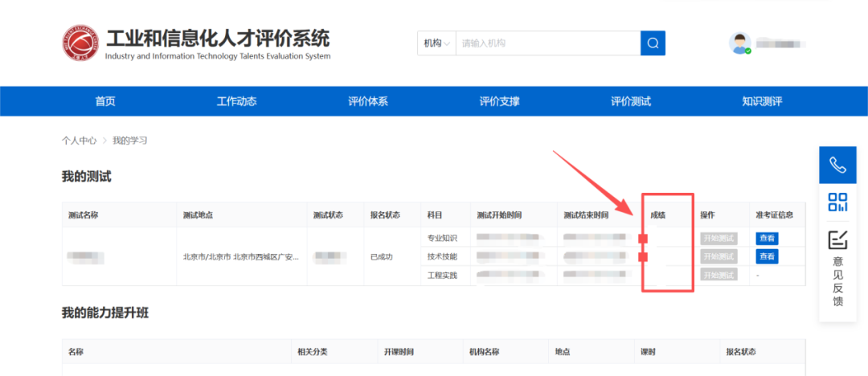Click 开始测试 for 技术技能 row
Screen dimensions: 868x376
(719, 256)
